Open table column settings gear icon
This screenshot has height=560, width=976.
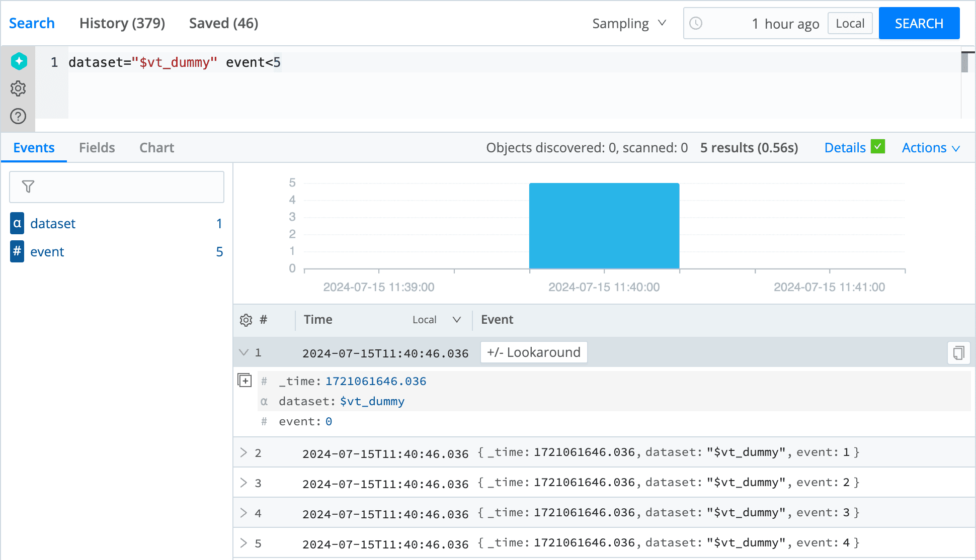[x=246, y=320]
